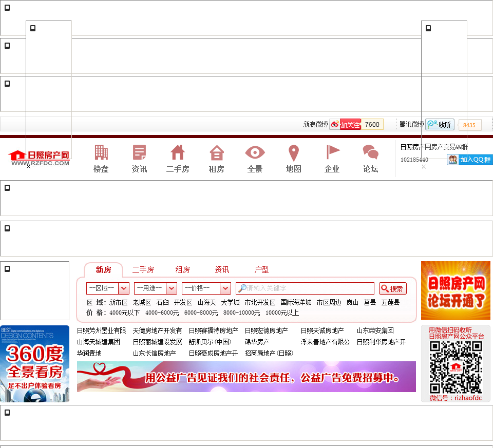Open 山东长信房地产 company link
The image size is (493, 448).
click(x=155, y=353)
